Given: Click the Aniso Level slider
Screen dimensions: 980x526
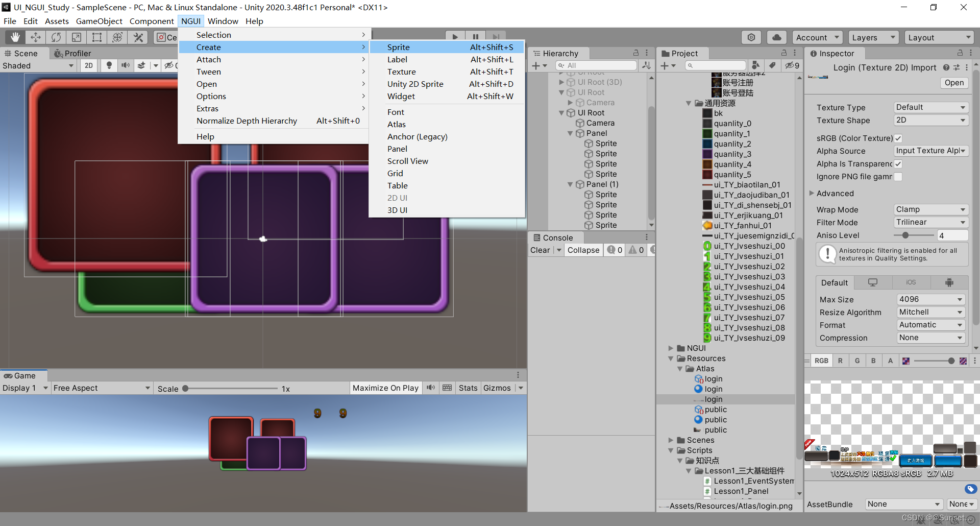Looking at the screenshot, I should (914, 235).
